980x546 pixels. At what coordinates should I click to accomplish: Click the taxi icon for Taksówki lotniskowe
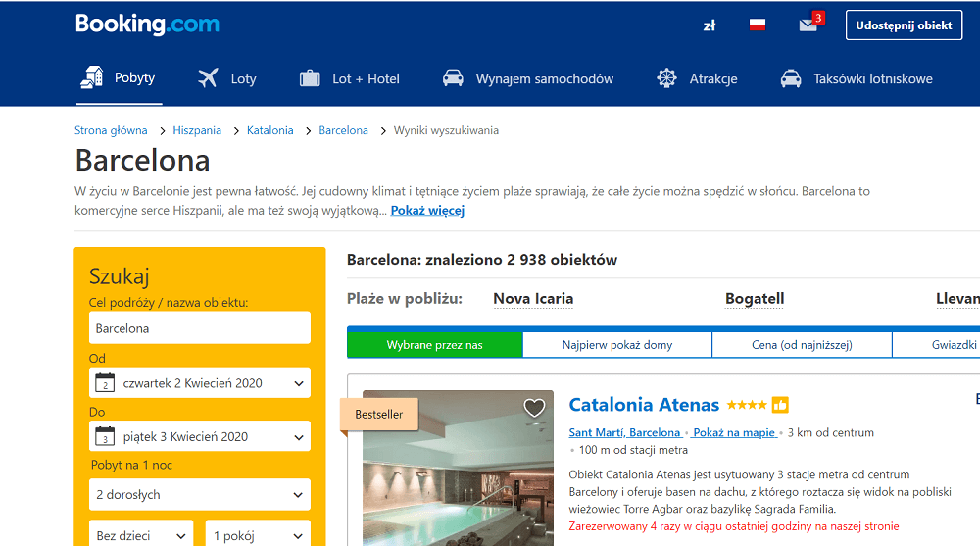pos(791,78)
